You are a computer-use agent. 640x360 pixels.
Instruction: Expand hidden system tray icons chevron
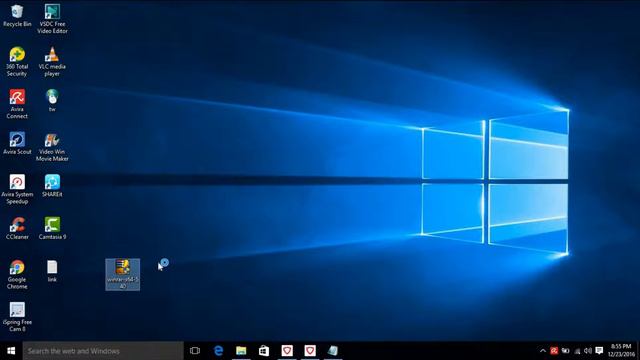pyautogui.click(x=542, y=351)
